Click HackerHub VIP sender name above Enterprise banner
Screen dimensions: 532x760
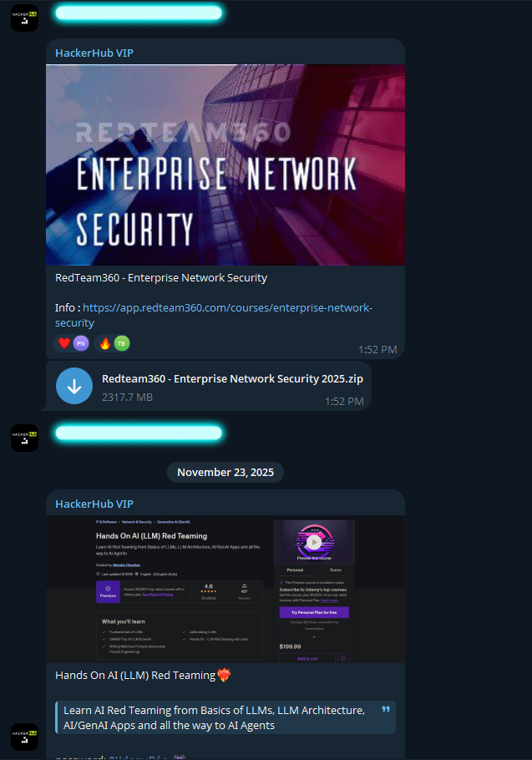click(94, 53)
